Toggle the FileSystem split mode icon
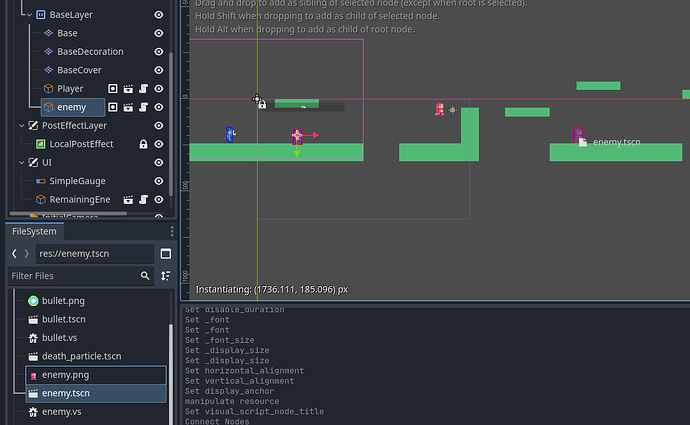Viewport: 690px width, 425px height. click(x=165, y=254)
